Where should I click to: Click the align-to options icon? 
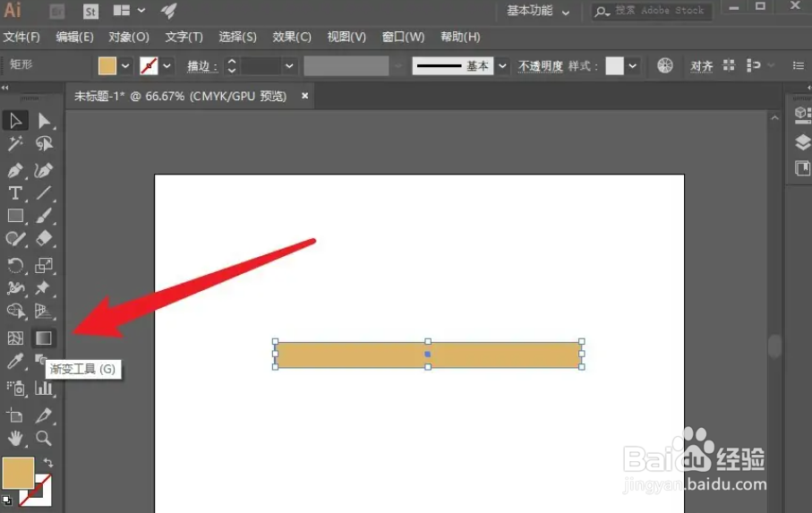click(x=754, y=65)
